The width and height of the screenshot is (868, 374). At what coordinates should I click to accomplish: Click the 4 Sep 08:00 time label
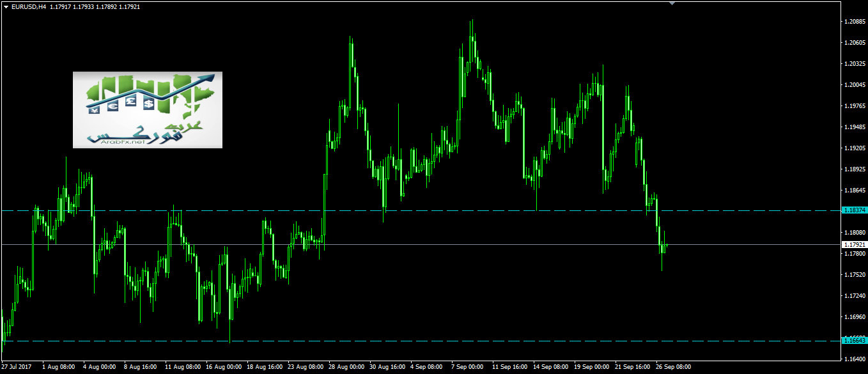pyautogui.click(x=427, y=368)
